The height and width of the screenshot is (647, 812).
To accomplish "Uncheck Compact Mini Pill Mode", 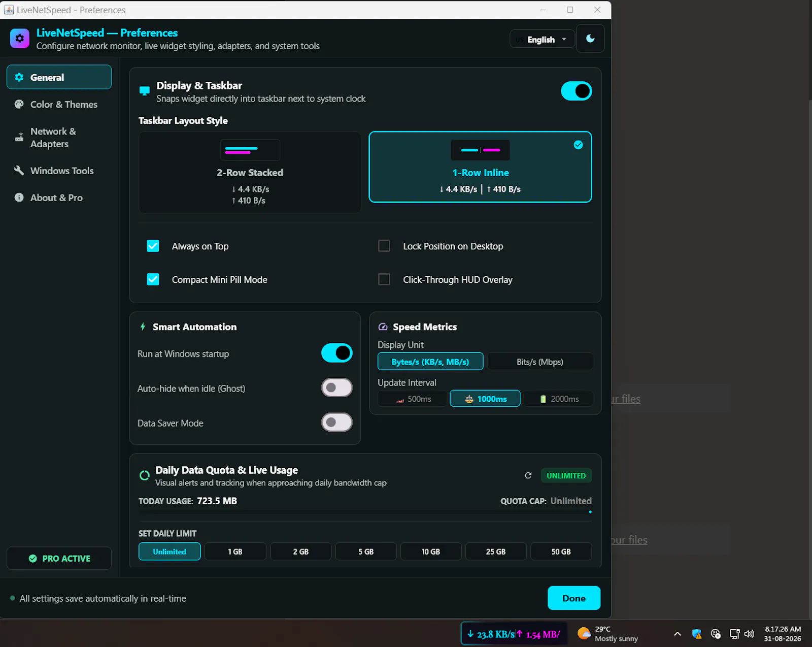I will click(x=153, y=280).
